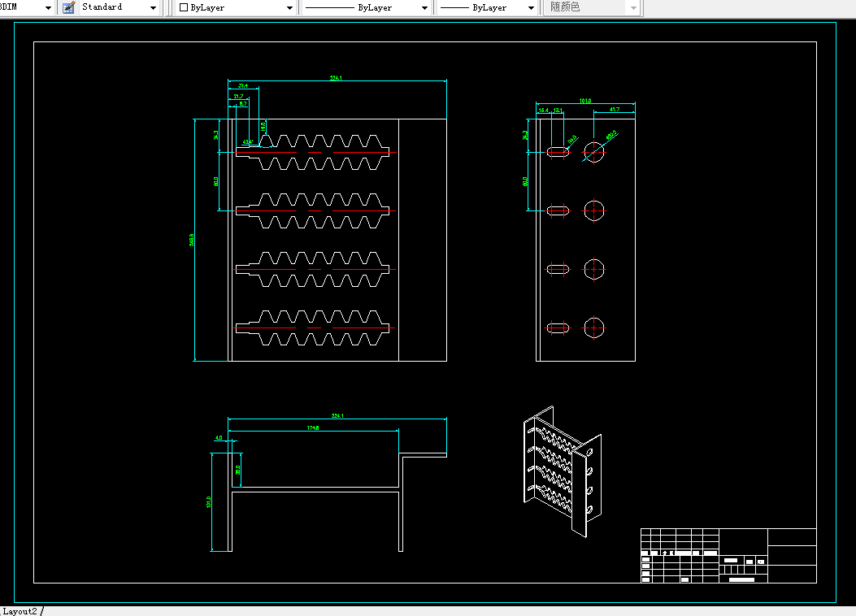Open the text style manager icon

[68, 7]
